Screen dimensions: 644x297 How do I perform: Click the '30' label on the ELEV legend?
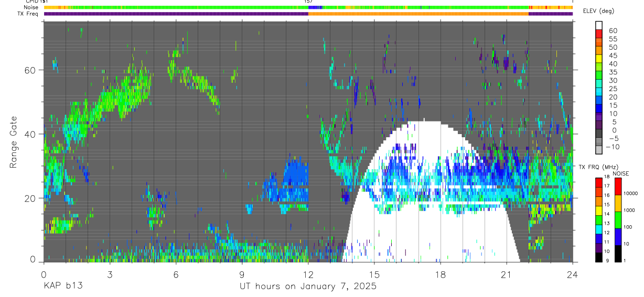[612, 80]
